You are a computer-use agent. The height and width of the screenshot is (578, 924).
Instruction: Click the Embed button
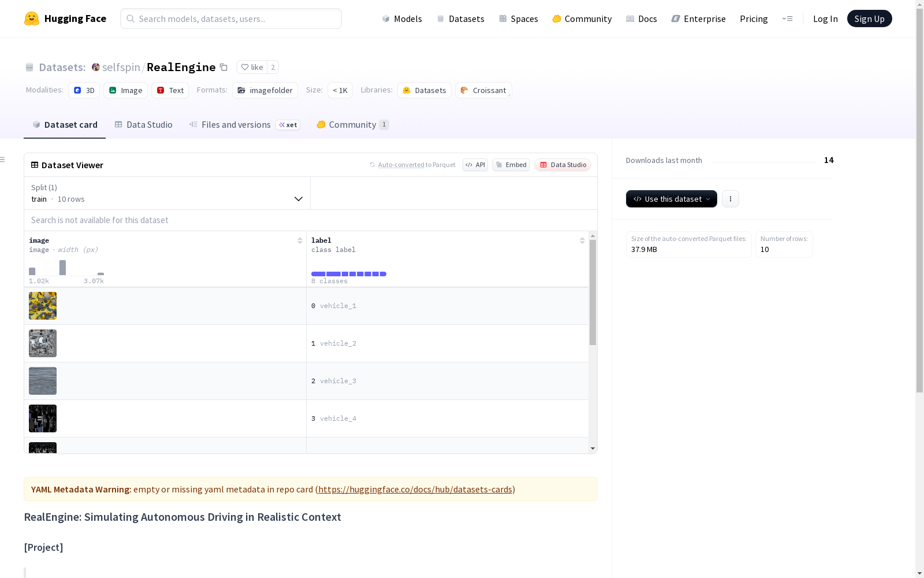[x=511, y=165]
